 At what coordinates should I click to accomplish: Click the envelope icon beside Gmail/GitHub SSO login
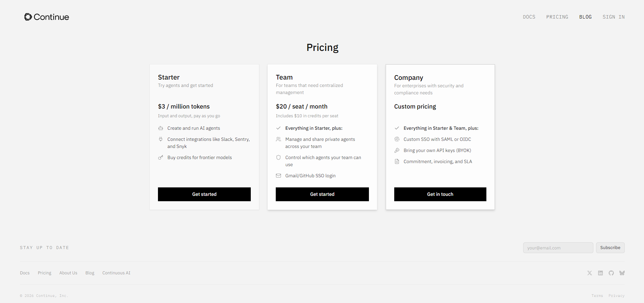tap(278, 176)
